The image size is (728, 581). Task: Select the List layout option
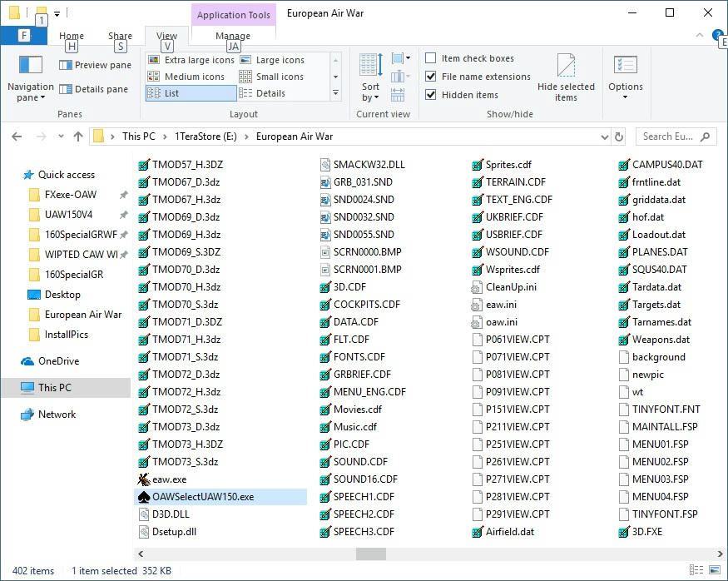pos(191,93)
